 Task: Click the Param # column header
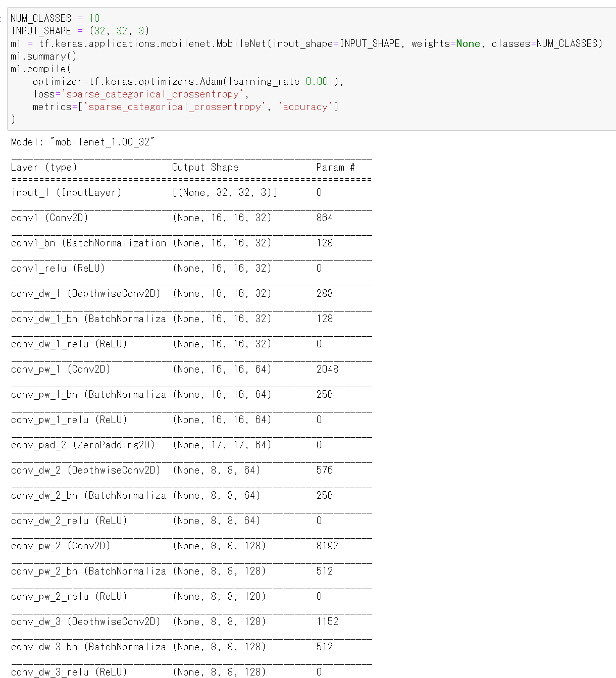(335, 167)
